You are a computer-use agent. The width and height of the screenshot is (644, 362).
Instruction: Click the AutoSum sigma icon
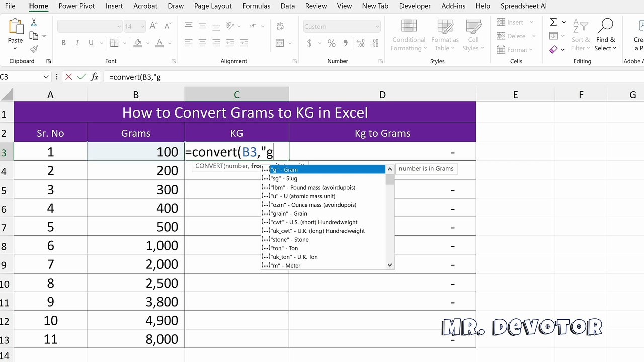coord(553,22)
